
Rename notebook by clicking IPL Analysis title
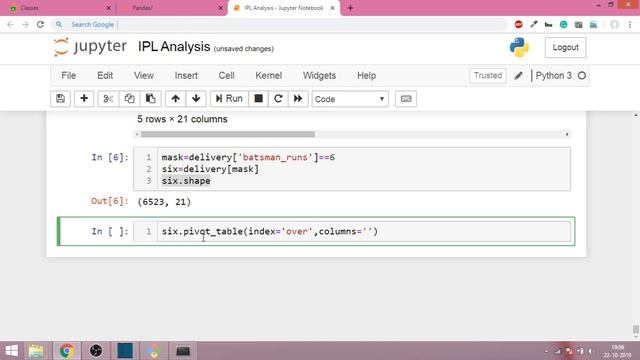click(x=174, y=47)
